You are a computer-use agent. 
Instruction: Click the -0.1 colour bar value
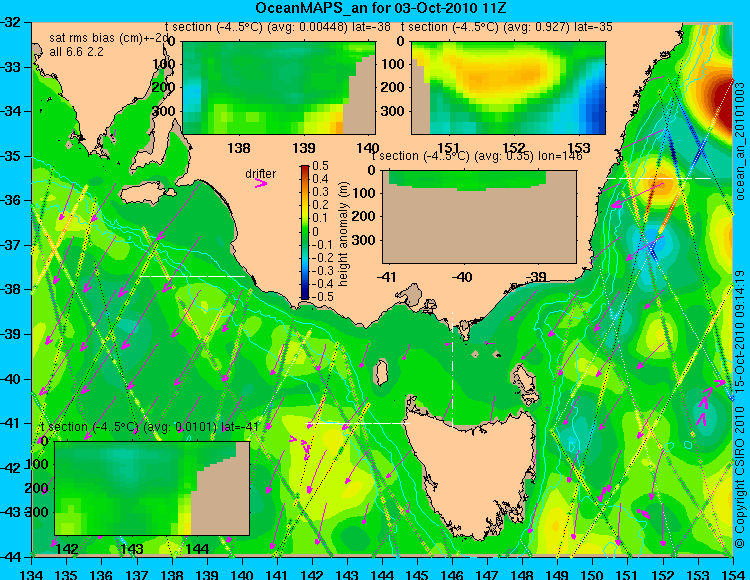click(x=322, y=245)
